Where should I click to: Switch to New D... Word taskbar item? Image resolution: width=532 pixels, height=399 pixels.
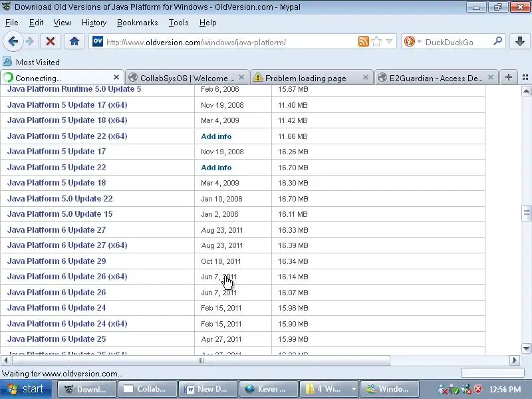click(208, 389)
